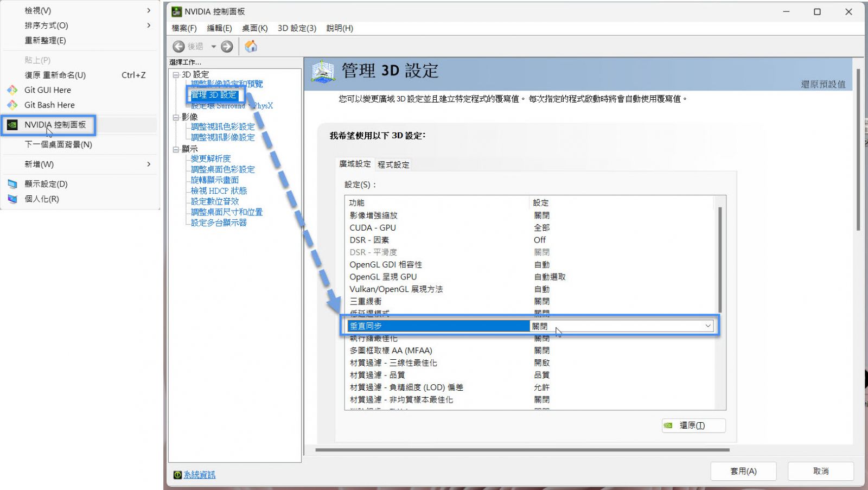Click the 功能 column header
The image size is (868, 490).
pyautogui.click(x=437, y=203)
